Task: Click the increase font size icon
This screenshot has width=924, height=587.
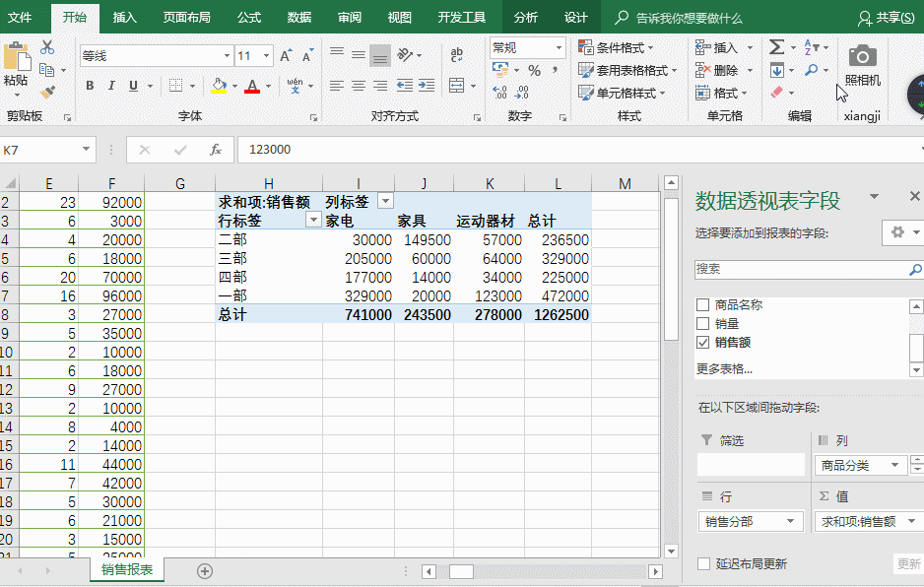Action: [285, 56]
